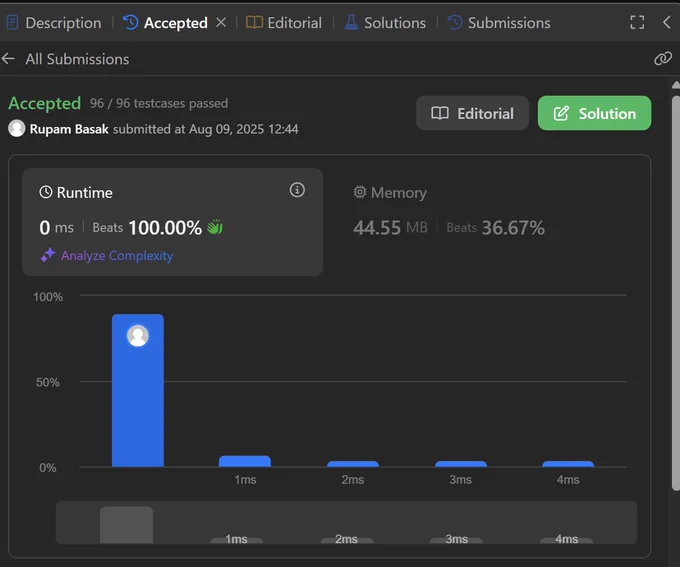Click the clapping hands icon
The image size is (680, 567).
coord(215,227)
